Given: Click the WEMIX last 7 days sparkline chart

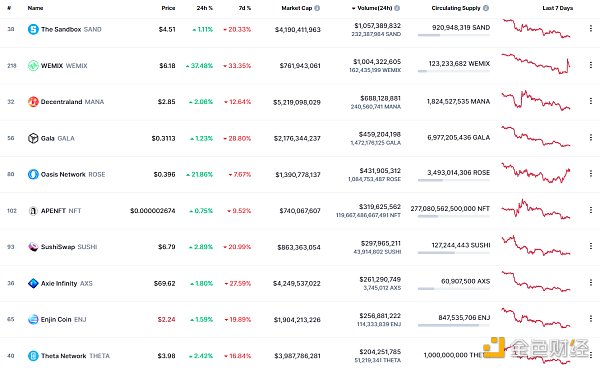Looking at the screenshot, I should [x=536, y=64].
